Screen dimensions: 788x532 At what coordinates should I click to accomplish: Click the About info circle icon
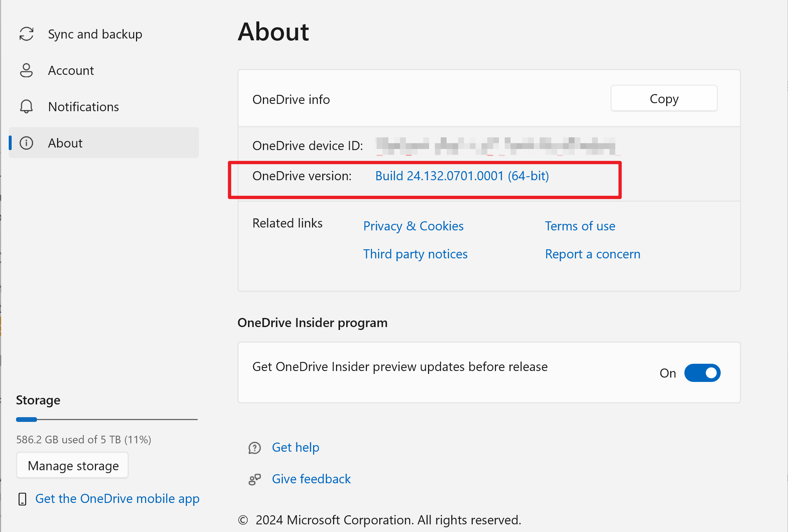(x=27, y=143)
